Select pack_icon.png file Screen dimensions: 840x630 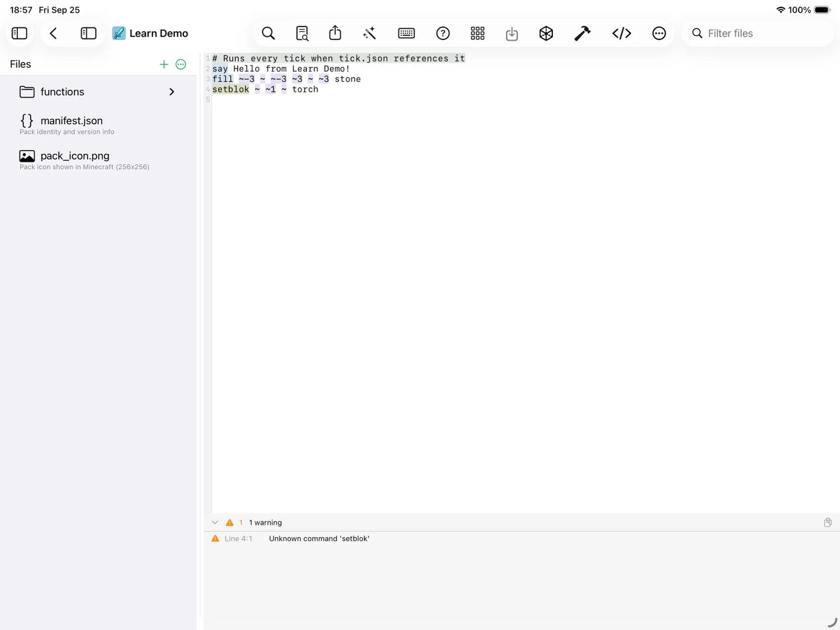tap(98, 160)
